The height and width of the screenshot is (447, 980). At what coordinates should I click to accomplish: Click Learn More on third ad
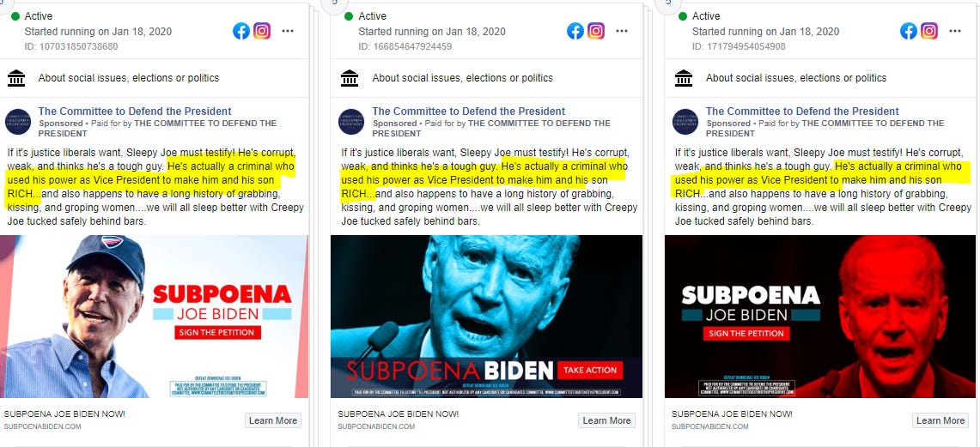(x=940, y=420)
